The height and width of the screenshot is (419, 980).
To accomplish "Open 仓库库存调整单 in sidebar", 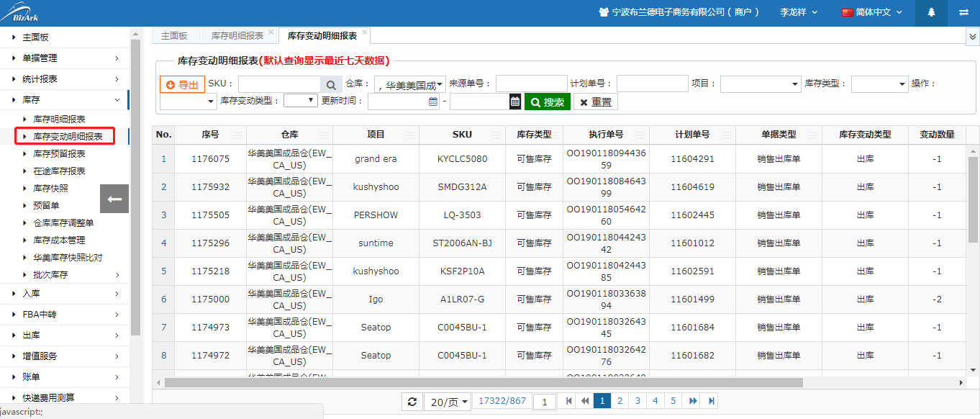I will tap(63, 223).
